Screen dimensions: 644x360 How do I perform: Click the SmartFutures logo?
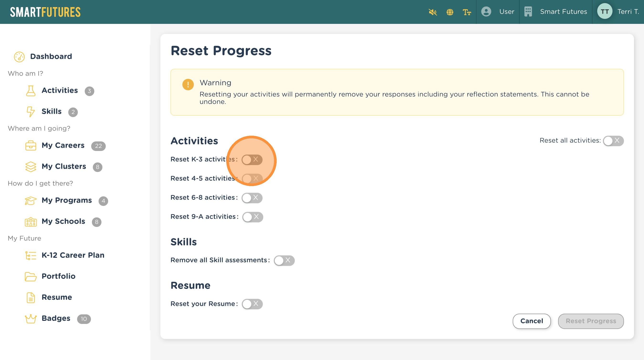(45, 12)
